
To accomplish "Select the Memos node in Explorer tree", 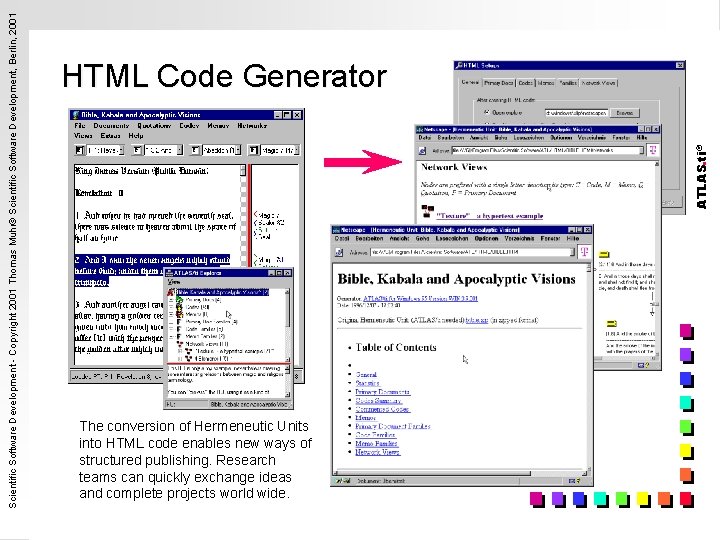I will point(197,315).
